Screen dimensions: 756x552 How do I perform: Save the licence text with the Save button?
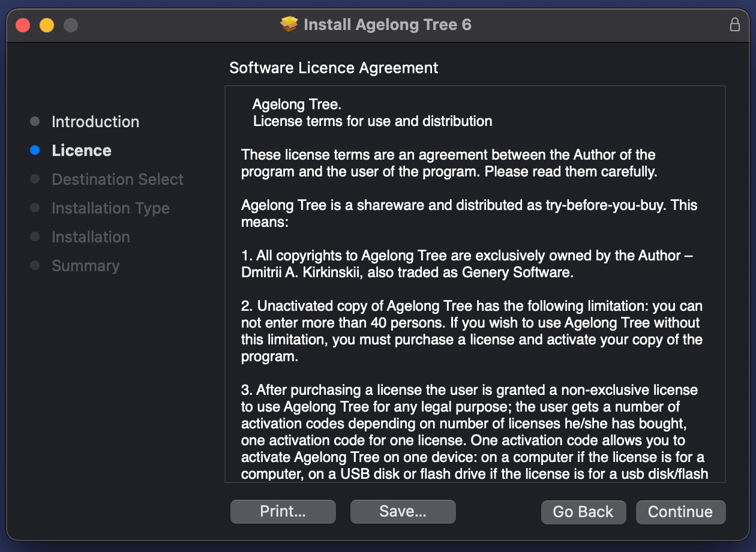403,512
